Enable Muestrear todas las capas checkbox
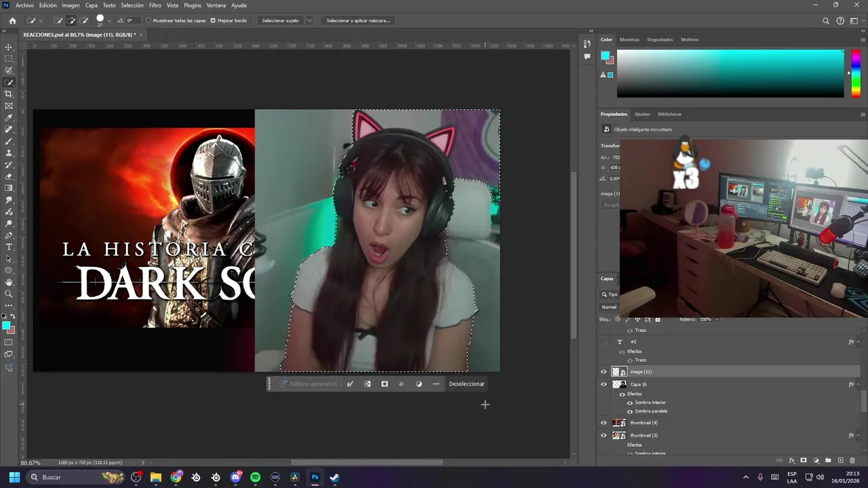 [149, 20]
